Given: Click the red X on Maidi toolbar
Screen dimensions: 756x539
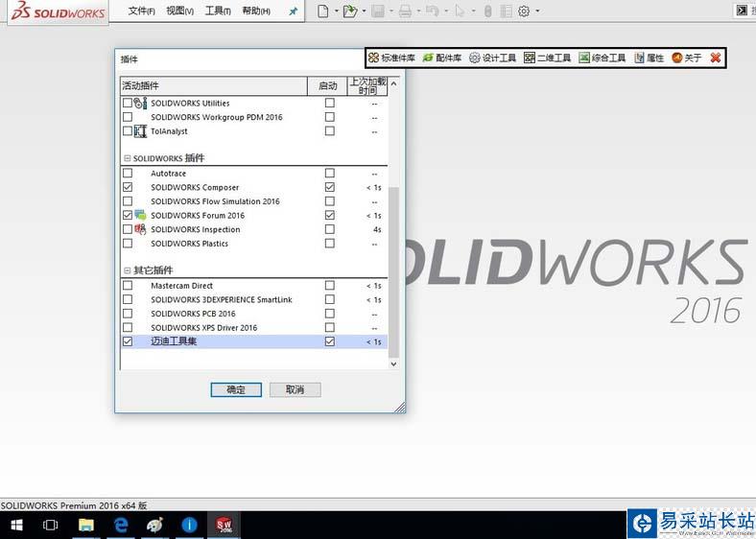Looking at the screenshot, I should (716, 58).
